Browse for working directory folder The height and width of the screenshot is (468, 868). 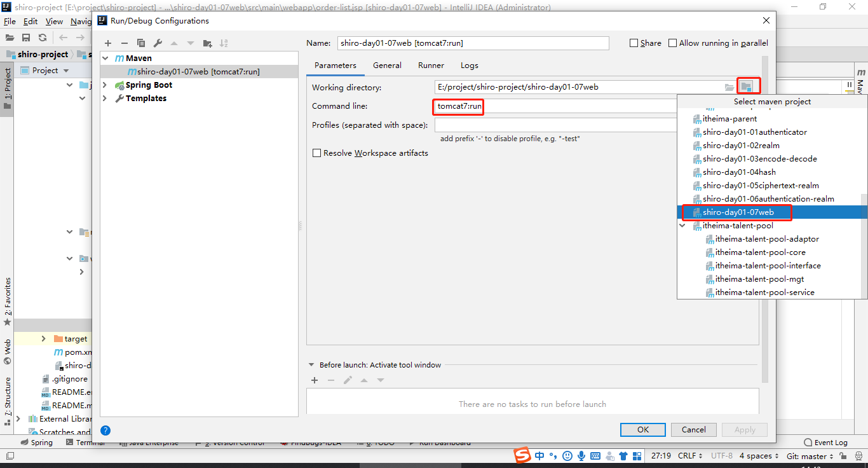click(x=729, y=87)
